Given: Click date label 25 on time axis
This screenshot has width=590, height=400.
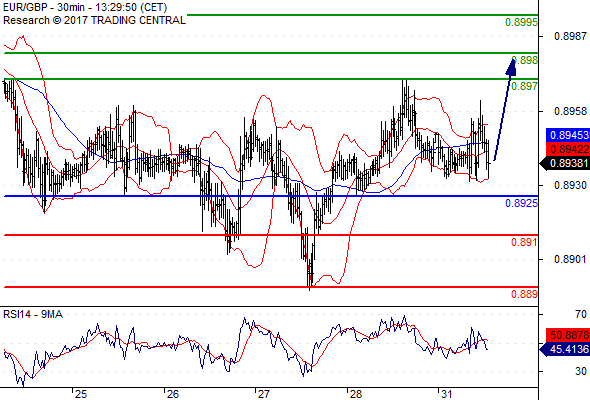Looking at the screenshot, I should (81, 394).
